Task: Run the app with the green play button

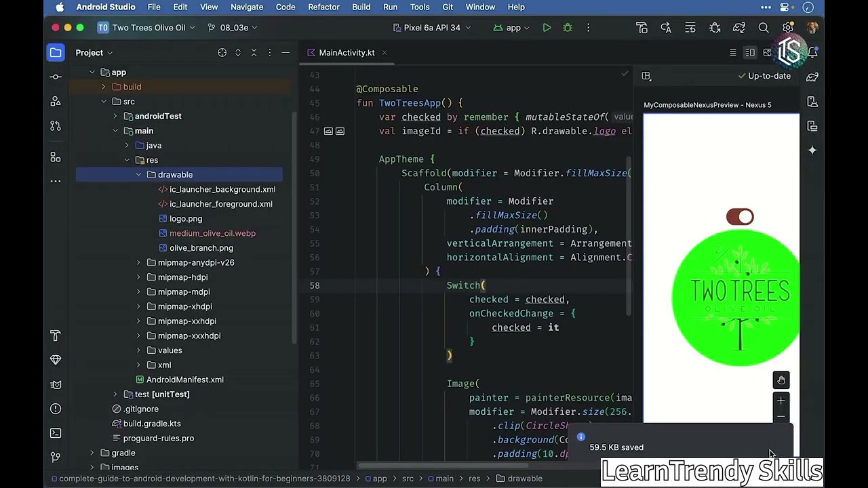Action: [547, 28]
